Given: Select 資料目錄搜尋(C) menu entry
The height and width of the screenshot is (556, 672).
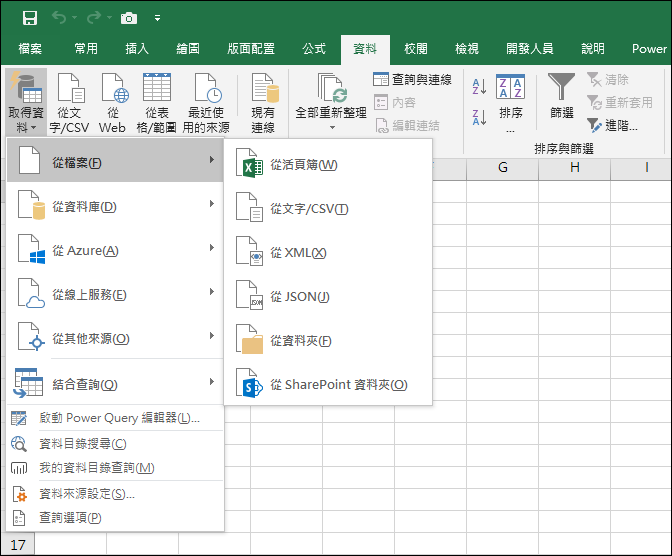Looking at the screenshot, I should [x=115, y=444].
